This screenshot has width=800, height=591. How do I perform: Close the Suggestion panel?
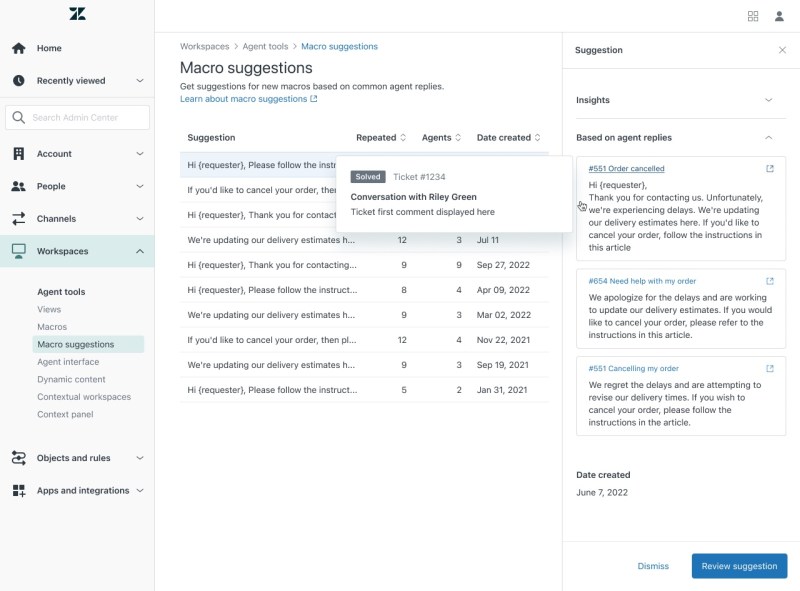point(782,50)
